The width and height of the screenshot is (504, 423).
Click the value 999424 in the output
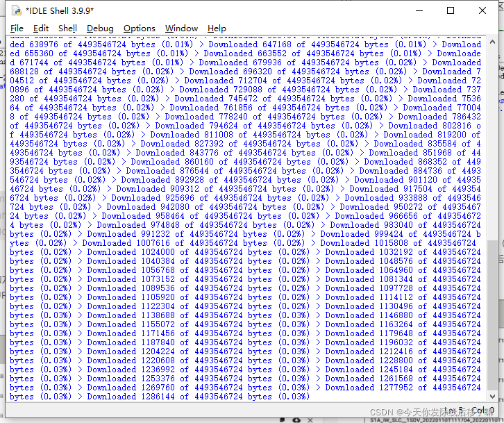[x=389, y=234]
